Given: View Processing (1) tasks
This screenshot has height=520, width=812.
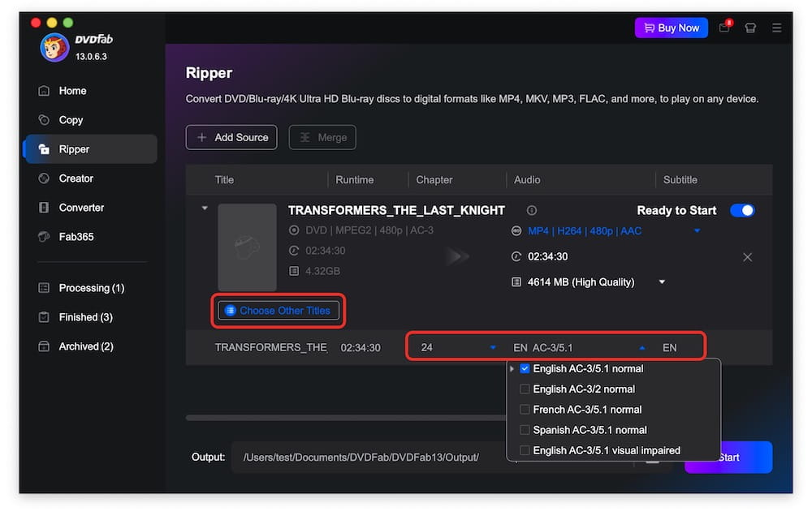Looking at the screenshot, I should [92, 288].
